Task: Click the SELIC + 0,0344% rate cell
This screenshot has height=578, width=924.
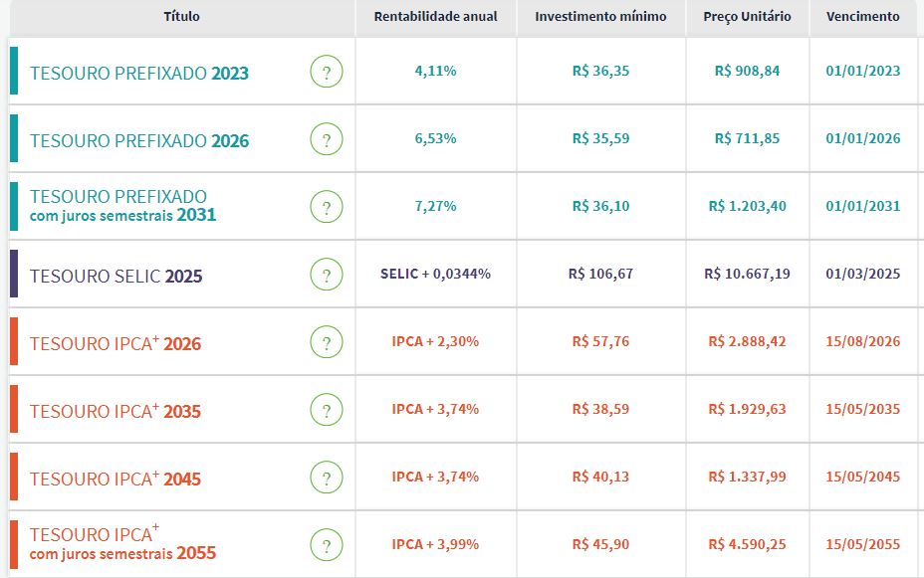Action: point(435,274)
